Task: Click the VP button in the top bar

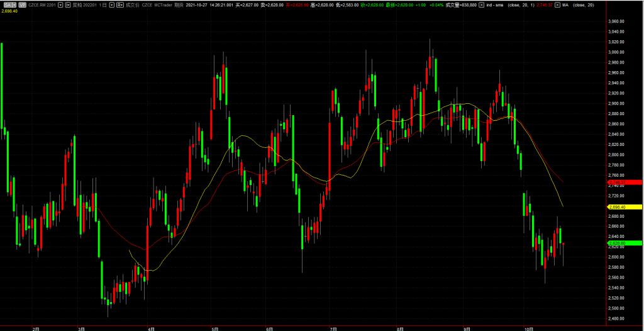Action: point(22,5)
